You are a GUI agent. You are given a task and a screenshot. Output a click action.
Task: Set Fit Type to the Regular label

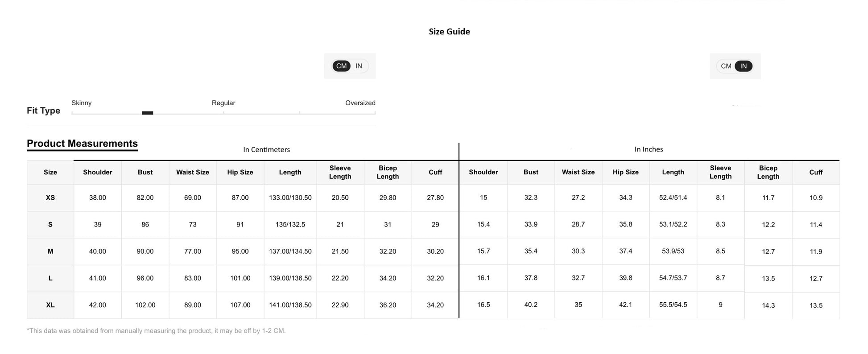tap(223, 103)
